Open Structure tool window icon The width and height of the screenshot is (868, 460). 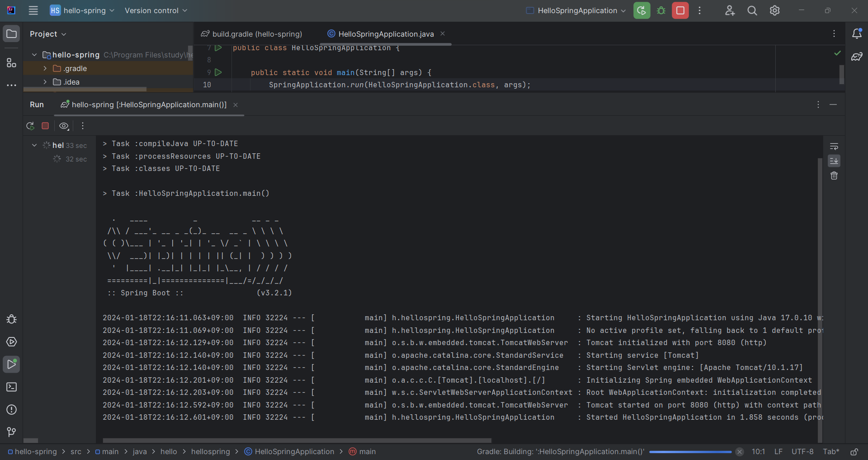pos(11,63)
